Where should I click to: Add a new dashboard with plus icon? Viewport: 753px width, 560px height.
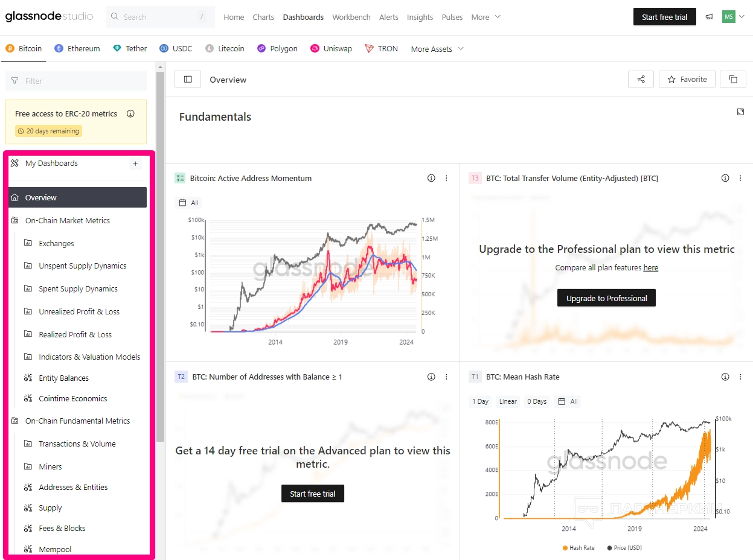(135, 164)
